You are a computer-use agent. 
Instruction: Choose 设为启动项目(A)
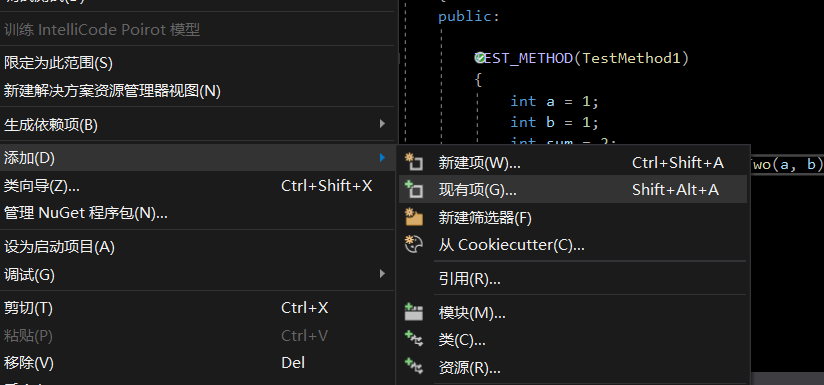tap(198, 246)
